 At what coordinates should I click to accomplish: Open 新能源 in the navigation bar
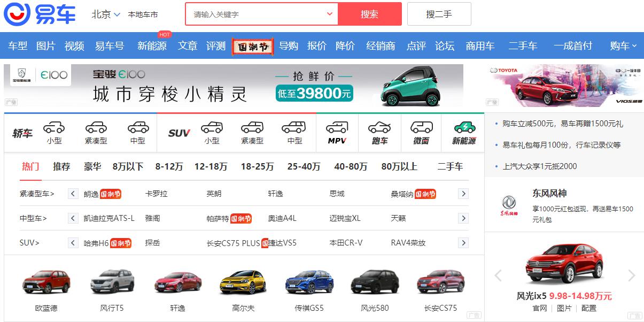152,46
